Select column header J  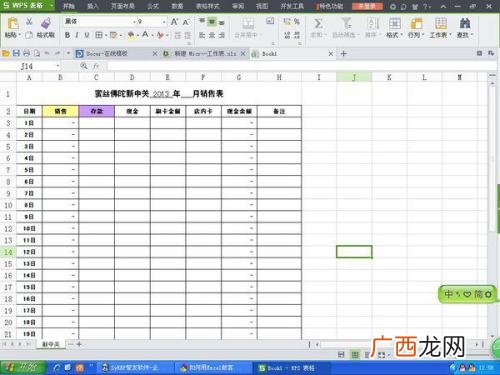click(354, 77)
